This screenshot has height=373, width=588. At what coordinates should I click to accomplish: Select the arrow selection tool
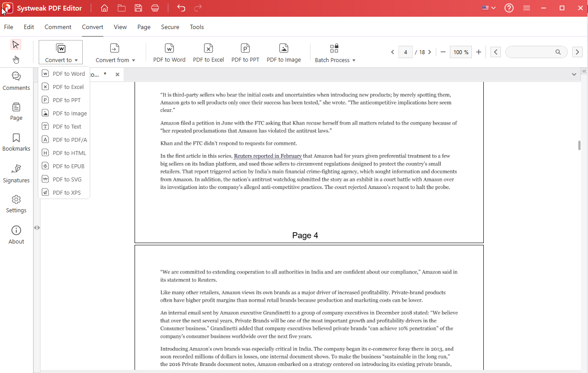(x=16, y=44)
